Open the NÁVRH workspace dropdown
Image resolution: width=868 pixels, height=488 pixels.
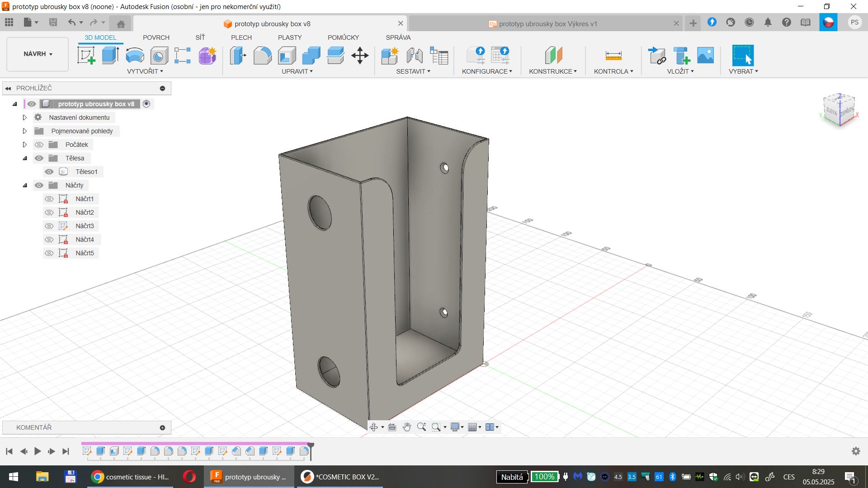pos(38,54)
